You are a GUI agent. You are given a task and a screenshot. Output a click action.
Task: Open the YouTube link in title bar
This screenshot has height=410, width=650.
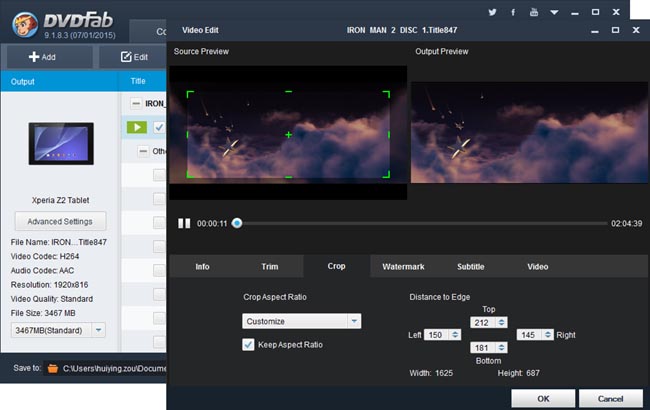click(x=534, y=12)
